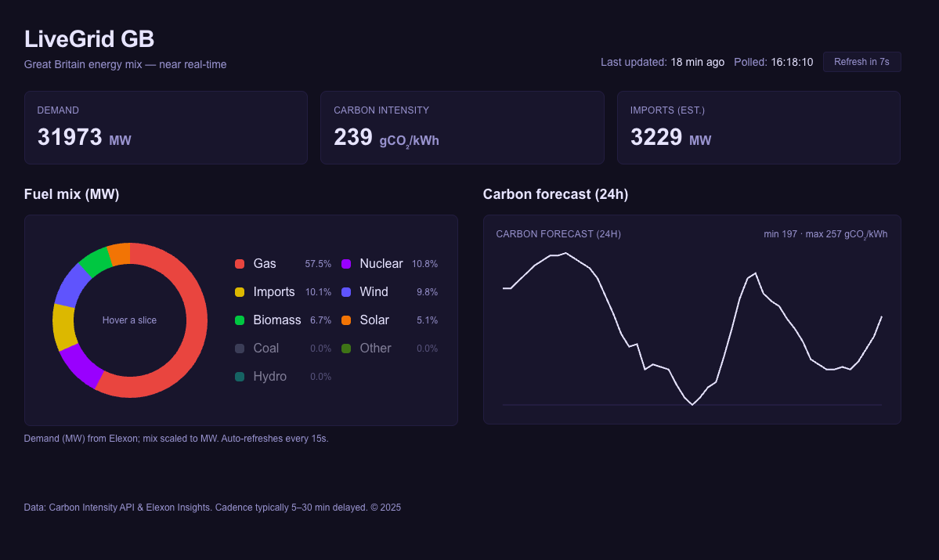Click the Refresh in 7s button
This screenshot has height=560, width=939.
point(861,62)
